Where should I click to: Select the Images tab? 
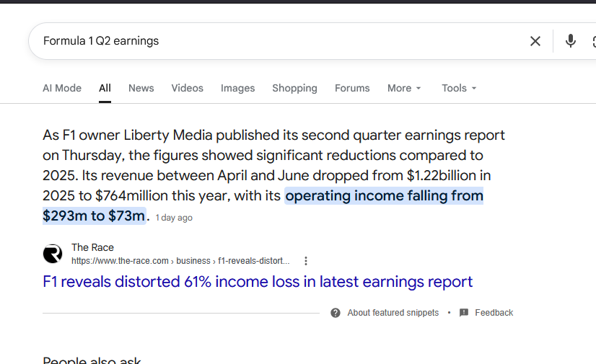237,88
